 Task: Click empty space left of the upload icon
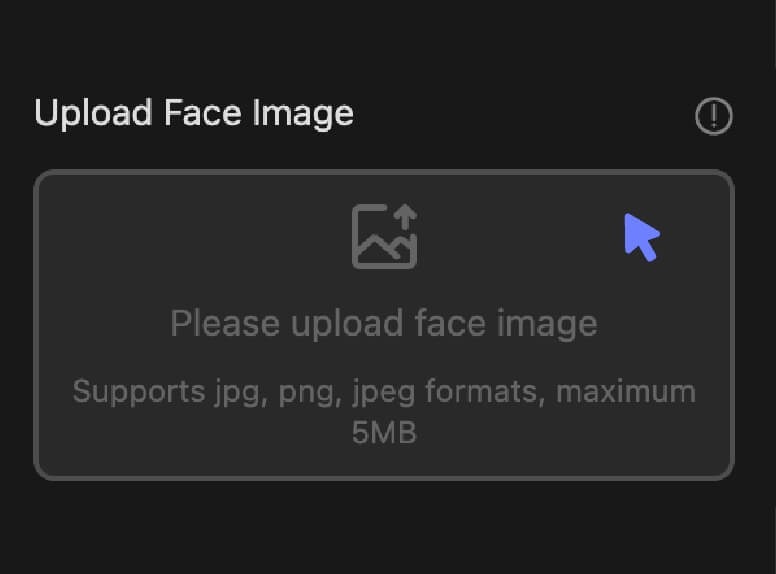point(198,238)
